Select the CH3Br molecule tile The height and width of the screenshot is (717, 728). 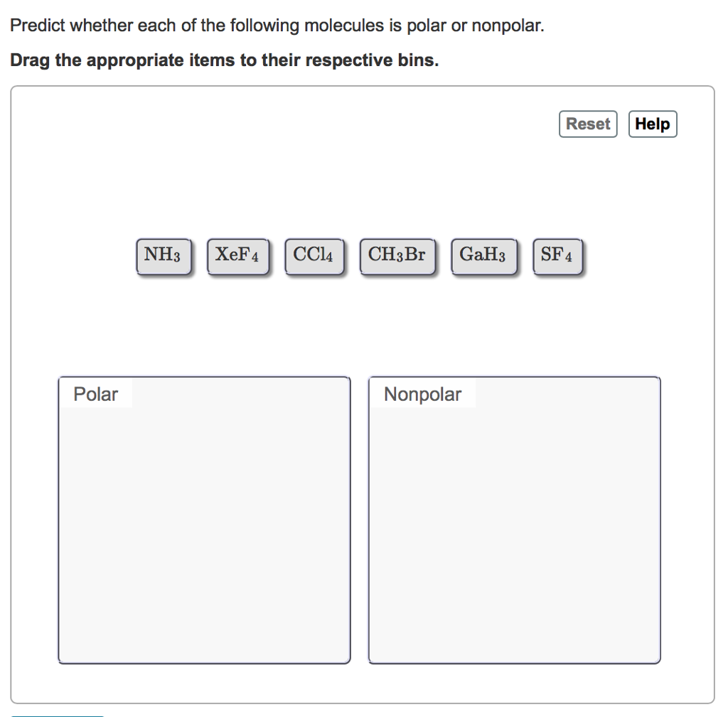(398, 256)
